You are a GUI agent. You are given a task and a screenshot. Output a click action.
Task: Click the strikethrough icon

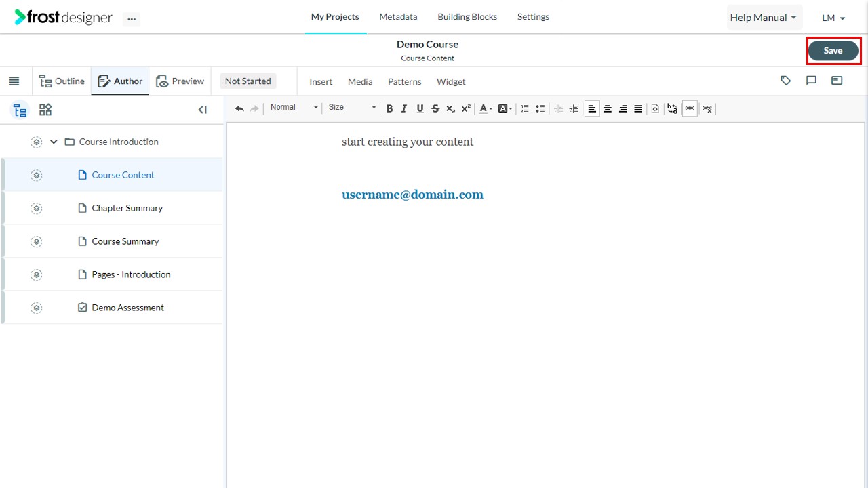pos(435,108)
